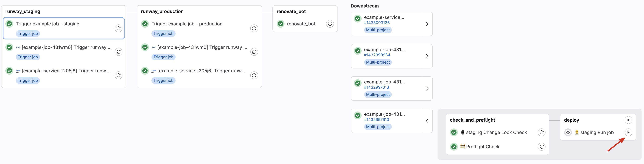Screen dimensions: 644x164
Task: Run the staging Run job
Action: 628,133
